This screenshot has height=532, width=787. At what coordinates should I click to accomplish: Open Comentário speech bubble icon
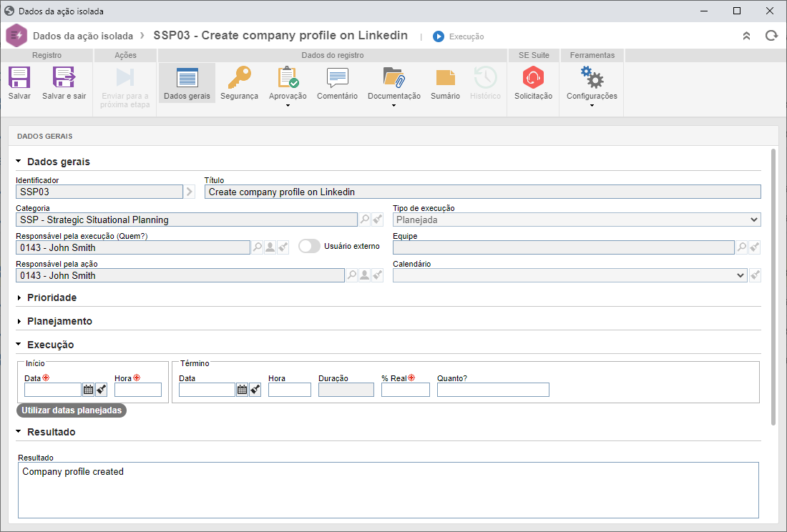[x=337, y=78]
